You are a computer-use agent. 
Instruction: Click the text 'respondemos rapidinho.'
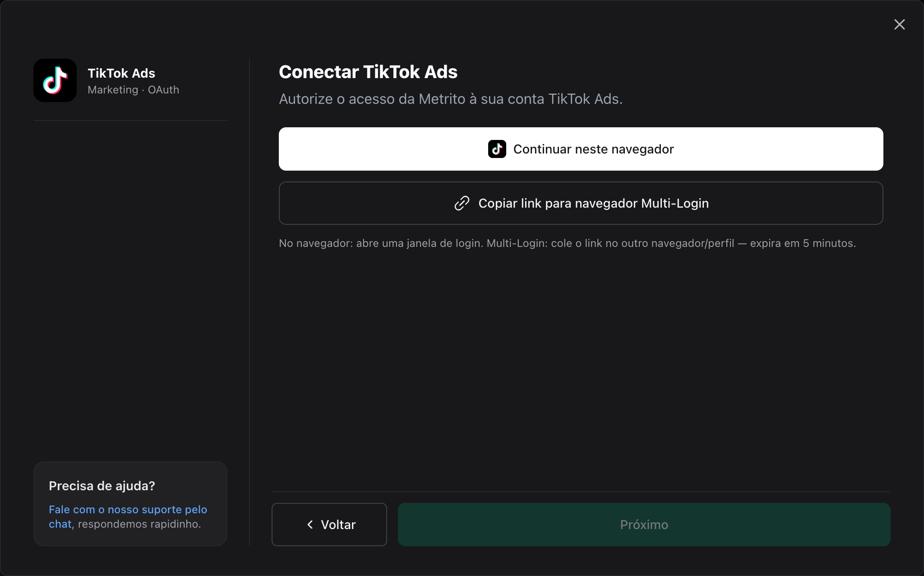[139, 524]
